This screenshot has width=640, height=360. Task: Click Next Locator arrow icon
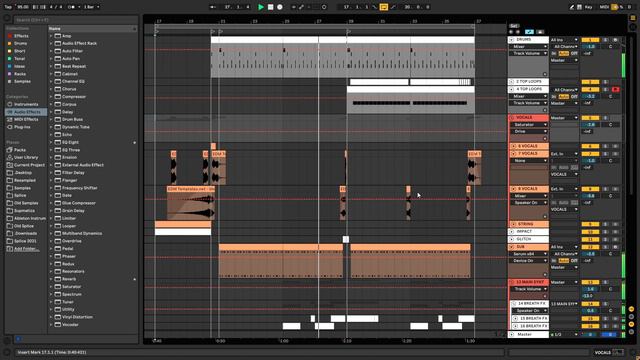518,32
